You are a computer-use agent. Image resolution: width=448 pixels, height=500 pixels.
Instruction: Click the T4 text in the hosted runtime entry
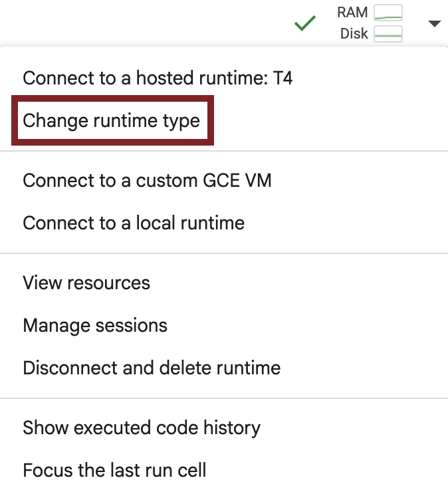click(x=282, y=78)
